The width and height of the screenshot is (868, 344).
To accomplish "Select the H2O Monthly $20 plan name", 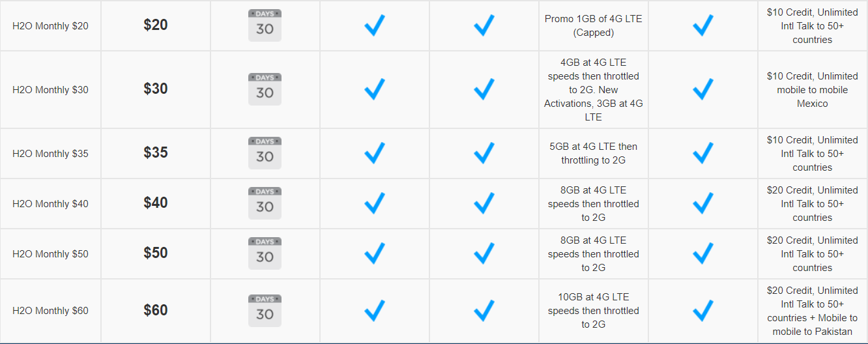I will point(50,26).
